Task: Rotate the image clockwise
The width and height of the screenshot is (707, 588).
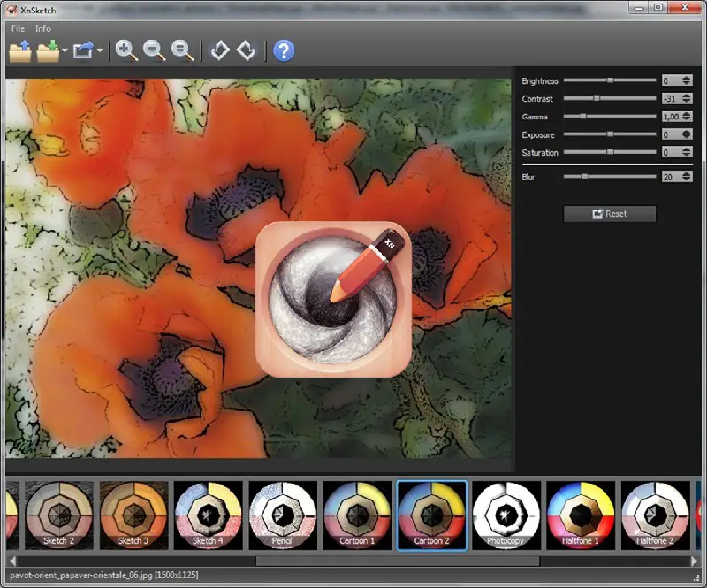Action: (247, 50)
